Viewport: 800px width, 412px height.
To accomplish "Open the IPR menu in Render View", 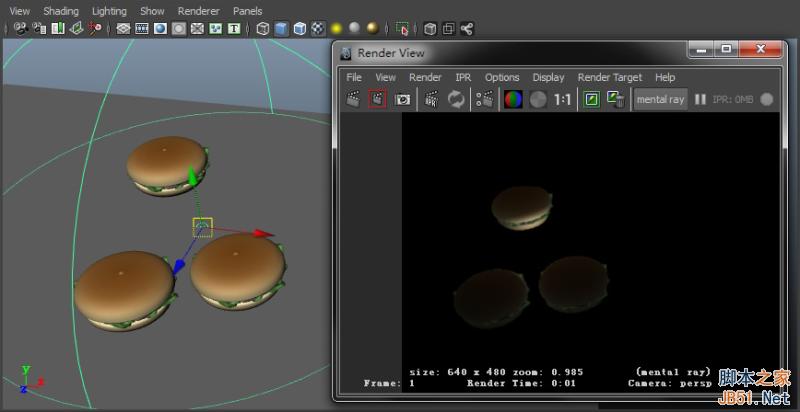I will coord(463,78).
